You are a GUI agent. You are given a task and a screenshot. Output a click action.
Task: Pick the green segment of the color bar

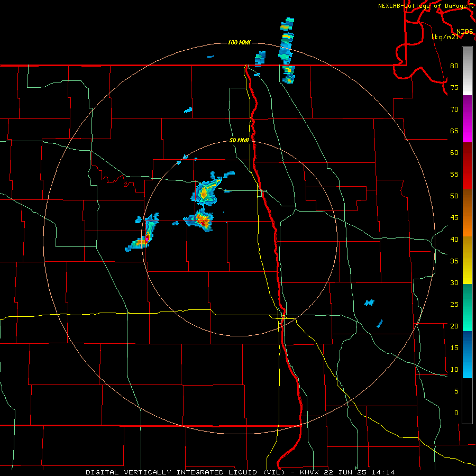click(467, 307)
